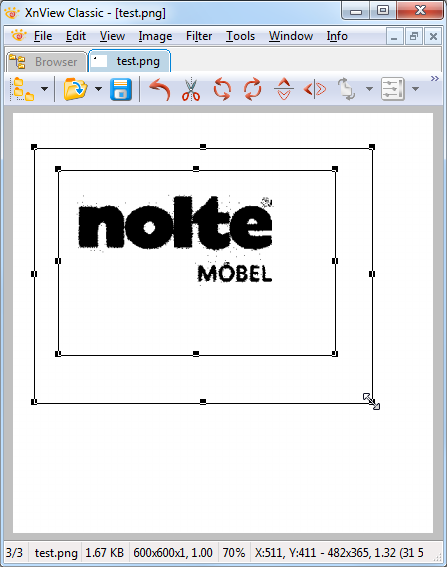Click the scissors Cut icon
This screenshot has height=567, width=447.
pos(191,90)
